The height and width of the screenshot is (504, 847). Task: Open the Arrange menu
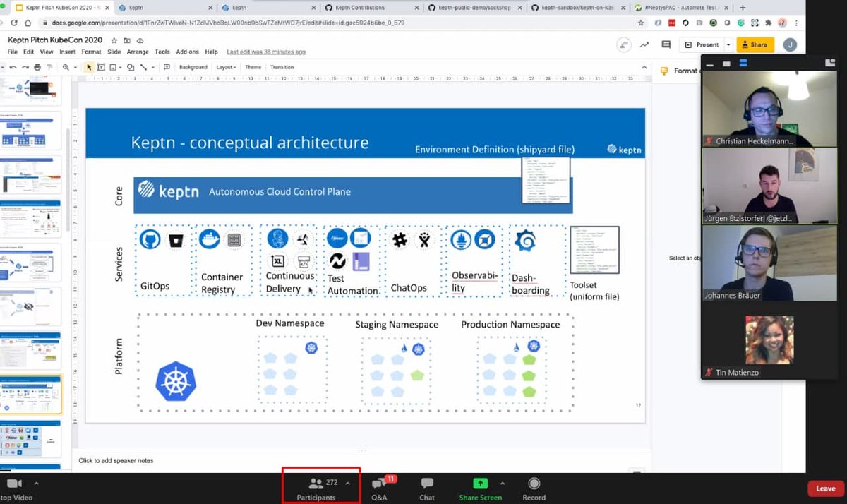tap(138, 52)
